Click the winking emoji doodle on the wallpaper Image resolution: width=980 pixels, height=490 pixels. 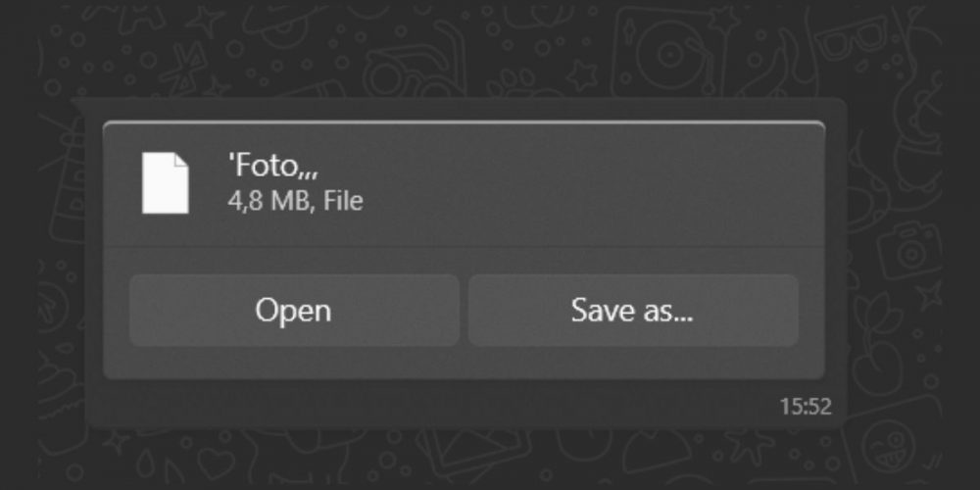pos(888,446)
